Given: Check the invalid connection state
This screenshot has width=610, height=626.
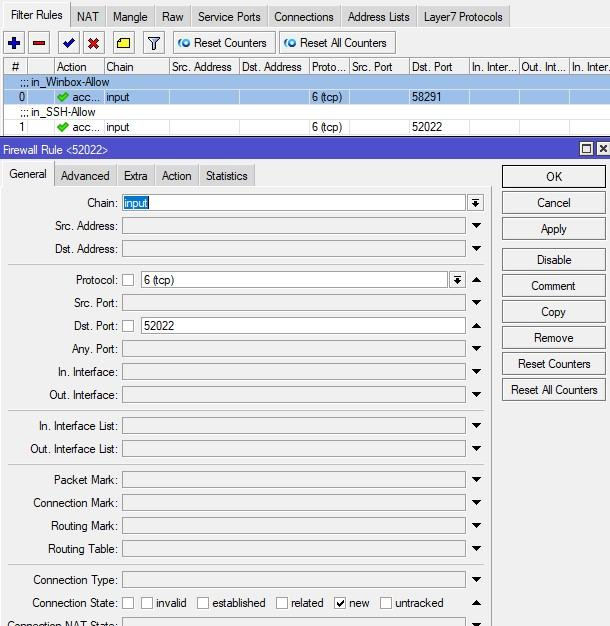Looking at the screenshot, I should pyautogui.click(x=147, y=603).
